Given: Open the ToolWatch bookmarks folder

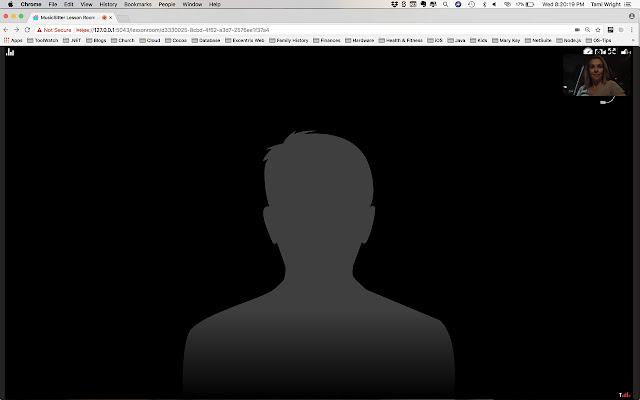Looking at the screenshot, I should [42, 40].
